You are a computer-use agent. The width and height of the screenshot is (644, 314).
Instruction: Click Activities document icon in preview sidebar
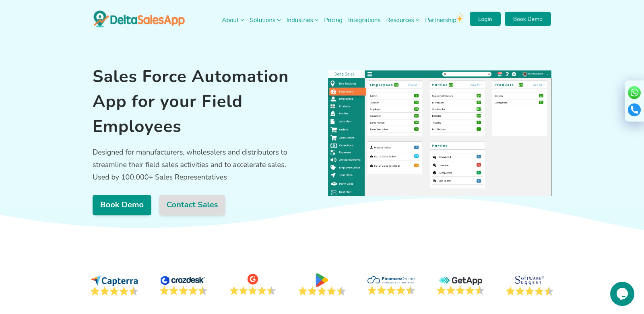tap(332, 121)
